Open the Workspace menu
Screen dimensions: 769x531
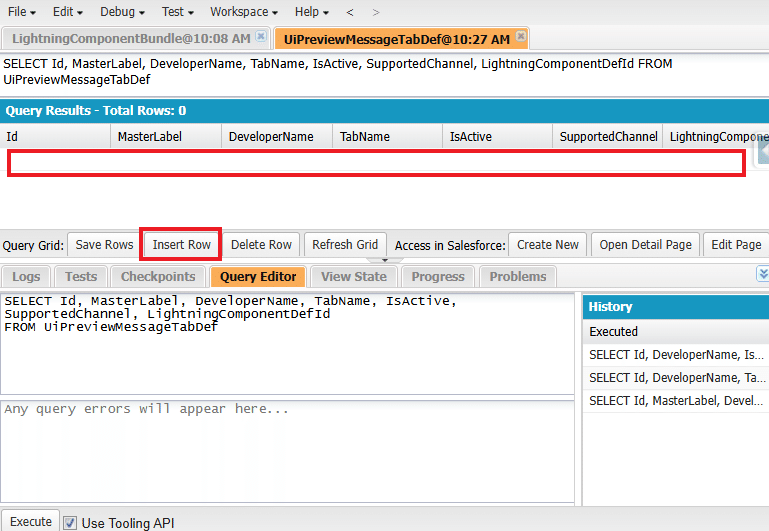point(244,12)
